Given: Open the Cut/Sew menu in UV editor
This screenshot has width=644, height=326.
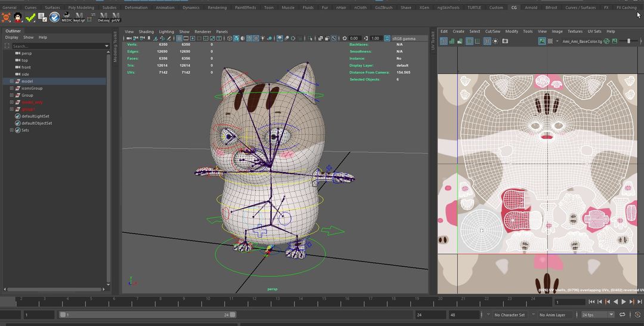Looking at the screenshot, I should (x=493, y=31).
